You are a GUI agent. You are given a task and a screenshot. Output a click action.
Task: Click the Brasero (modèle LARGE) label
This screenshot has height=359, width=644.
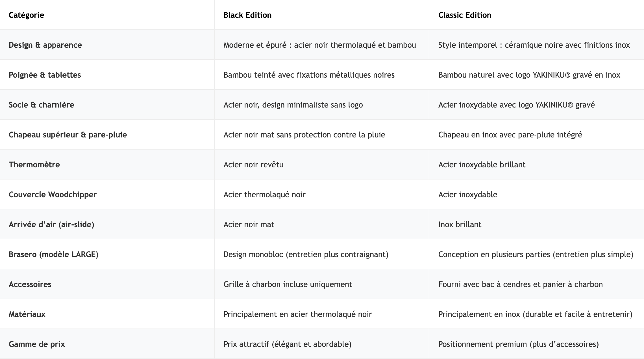coord(53,254)
